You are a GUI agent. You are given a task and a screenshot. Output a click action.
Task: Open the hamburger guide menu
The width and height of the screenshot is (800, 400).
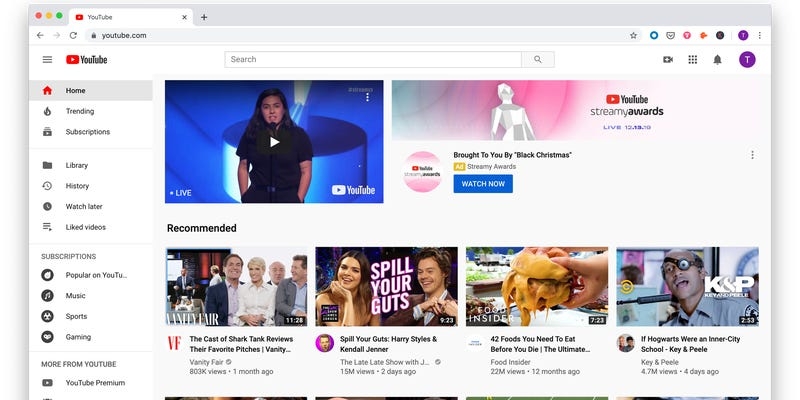point(47,60)
